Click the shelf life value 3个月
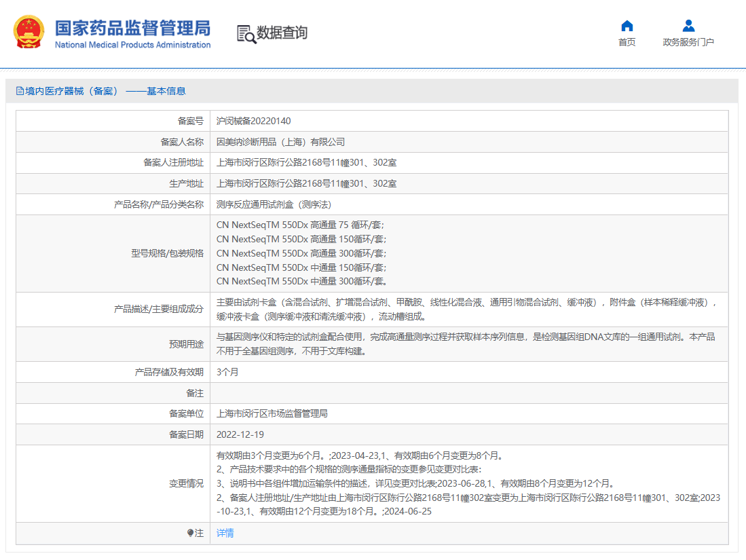Screen dimensions: 746x560 coord(227,372)
